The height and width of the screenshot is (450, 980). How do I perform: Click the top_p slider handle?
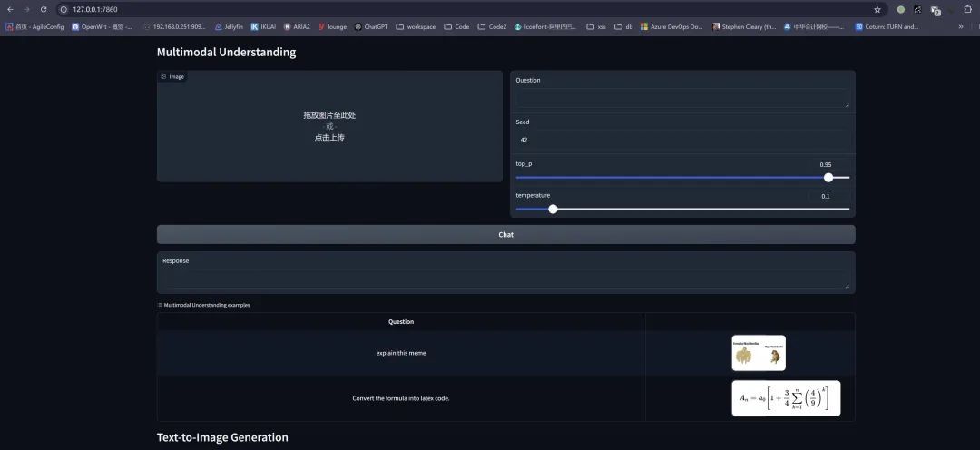coord(828,178)
